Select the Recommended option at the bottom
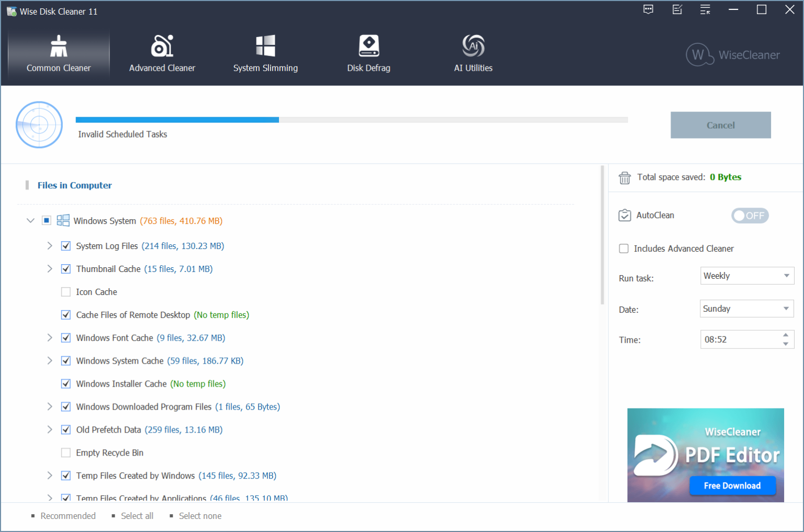 click(68, 516)
